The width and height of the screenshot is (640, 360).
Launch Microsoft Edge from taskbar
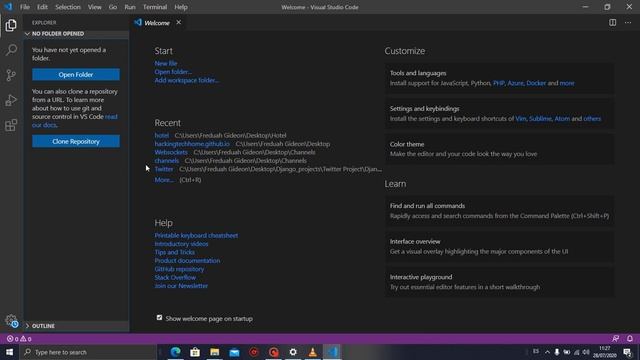coord(176,352)
